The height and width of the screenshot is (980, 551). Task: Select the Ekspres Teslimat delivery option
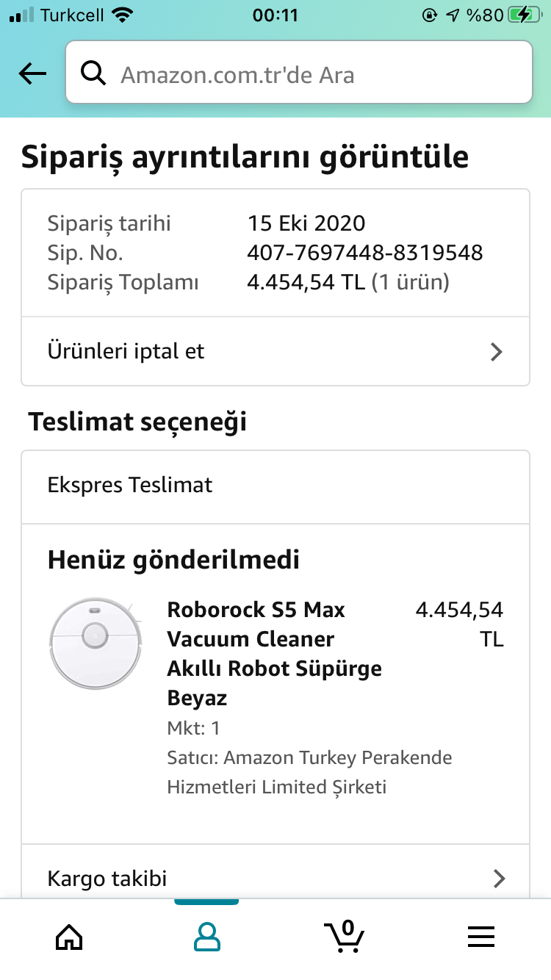click(x=275, y=486)
